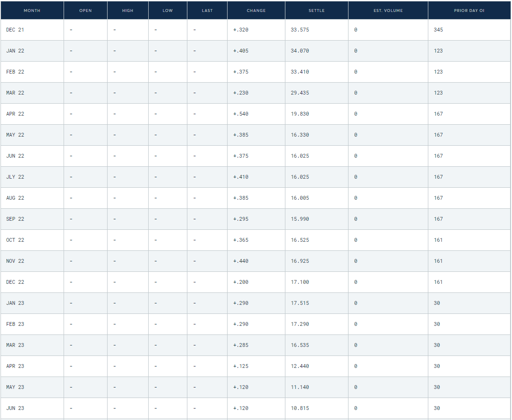Click the MONTH column header

point(32,11)
